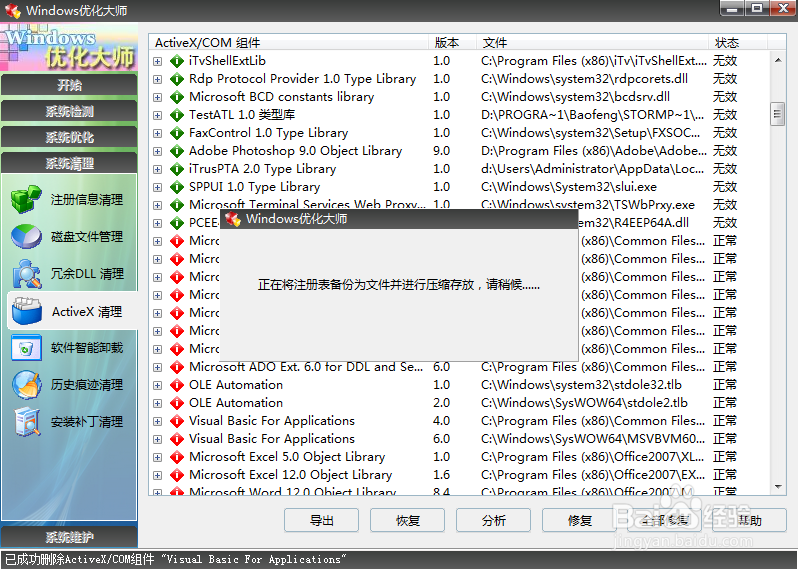
Task: Click the 分析 analyze button
Action: point(493,520)
